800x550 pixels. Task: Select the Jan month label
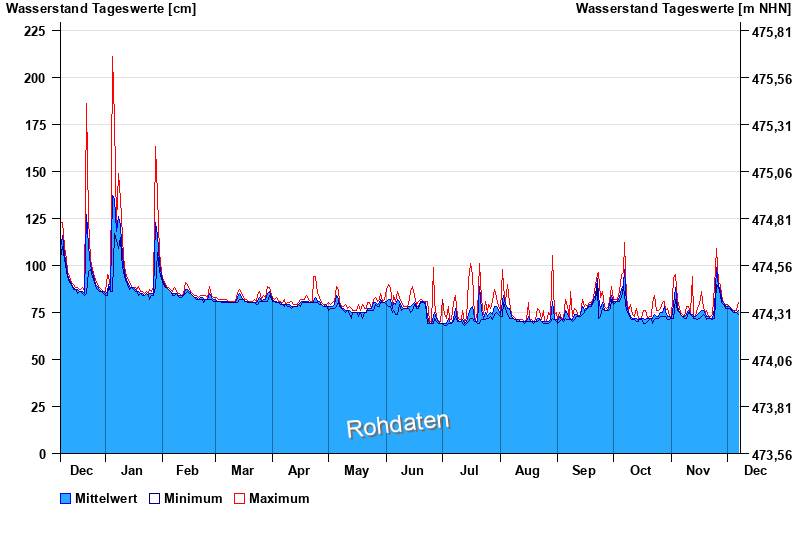pos(133,470)
